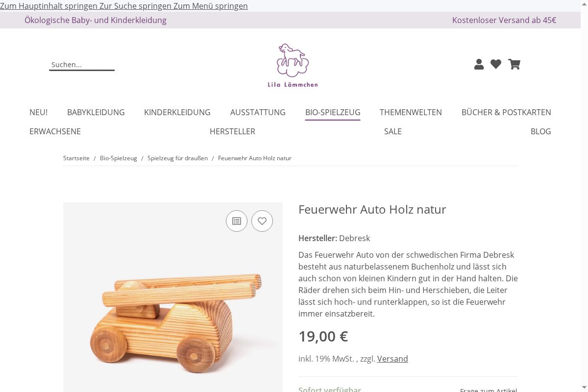Screen dimensions: 588x392
Task: Open the user account icon
Action: [479, 64]
